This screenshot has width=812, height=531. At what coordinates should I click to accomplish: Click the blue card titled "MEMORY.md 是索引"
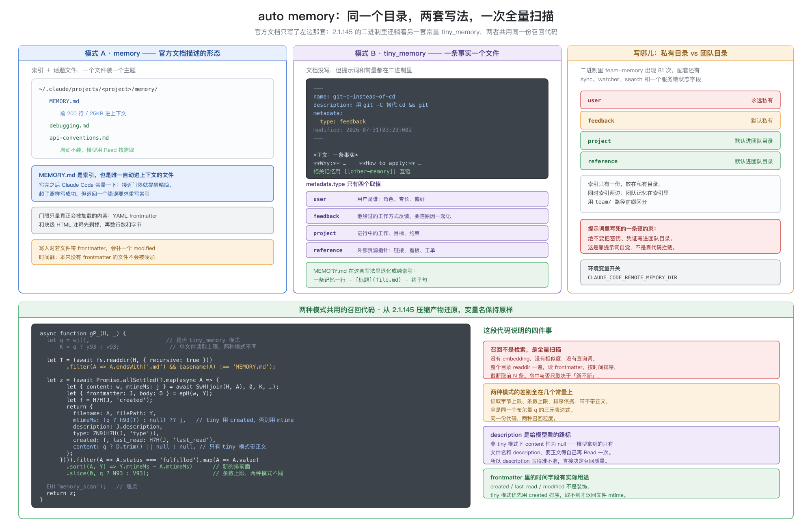pos(153,183)
